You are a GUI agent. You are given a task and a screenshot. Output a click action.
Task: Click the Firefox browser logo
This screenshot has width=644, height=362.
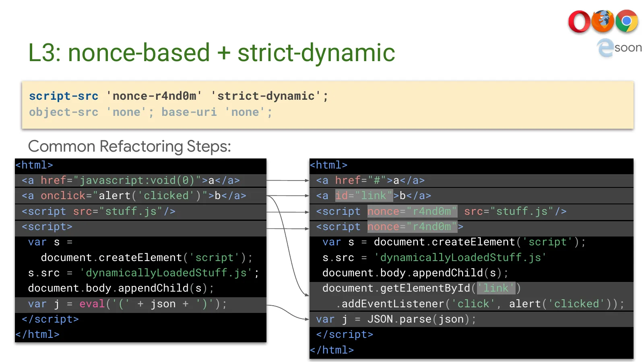coord(603,21)
